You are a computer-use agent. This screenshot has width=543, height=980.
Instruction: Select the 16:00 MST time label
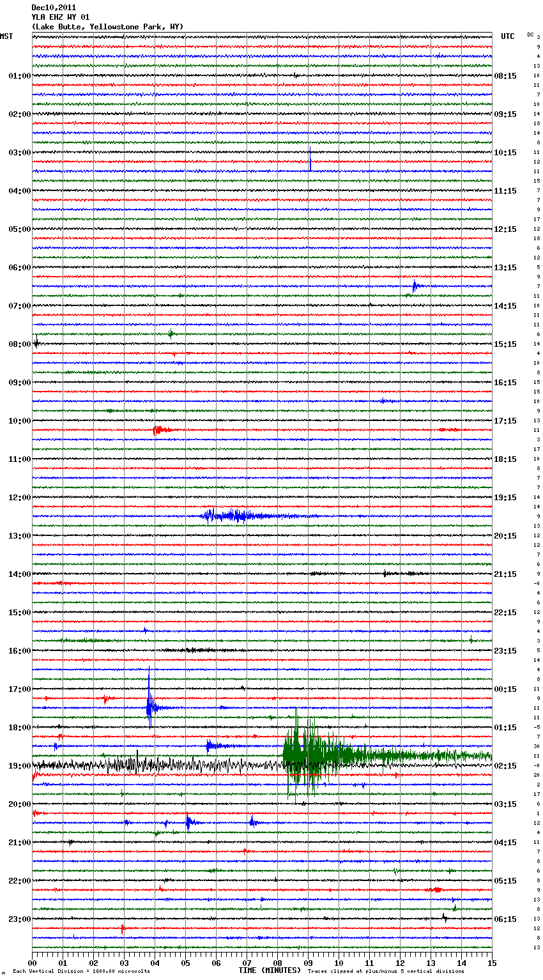pos(20,651)
